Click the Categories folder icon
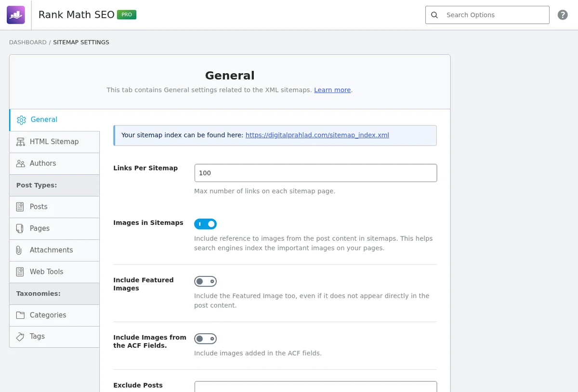The width and height of the screenshot is (578, 392). tap(20, 315)
